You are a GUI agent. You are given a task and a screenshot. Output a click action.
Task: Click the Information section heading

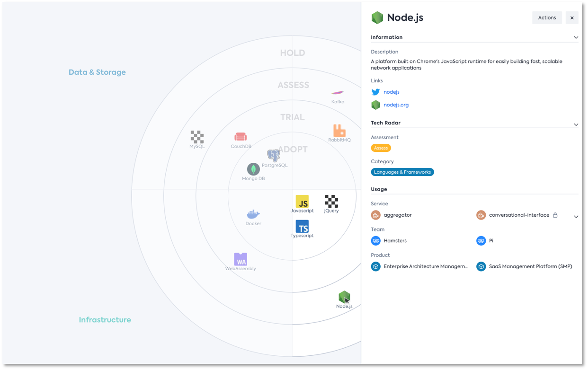point(387,37)
